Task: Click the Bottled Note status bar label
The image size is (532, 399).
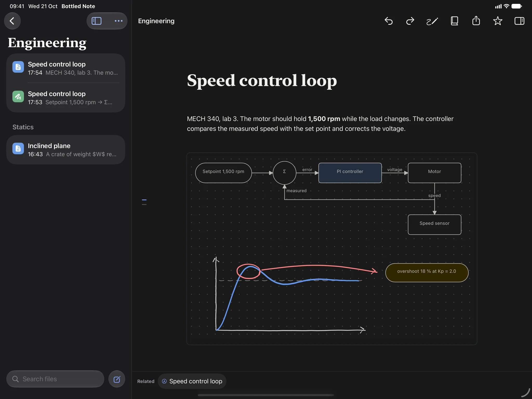Action: [x=78, y=6]
